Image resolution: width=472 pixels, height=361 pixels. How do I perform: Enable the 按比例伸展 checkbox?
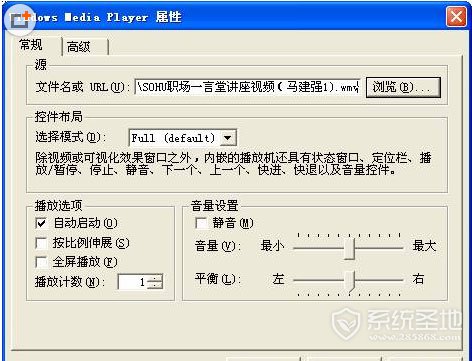(x=41, y=243)
